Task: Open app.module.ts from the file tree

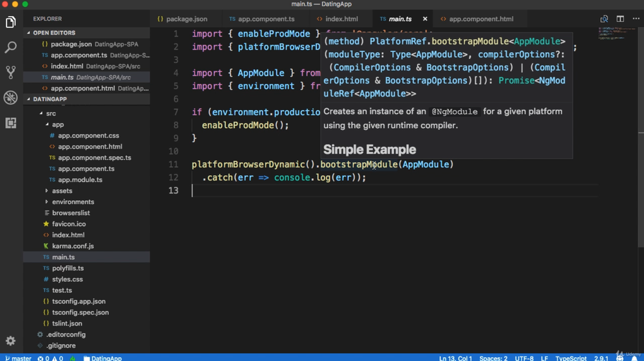Action: point(80,180)
